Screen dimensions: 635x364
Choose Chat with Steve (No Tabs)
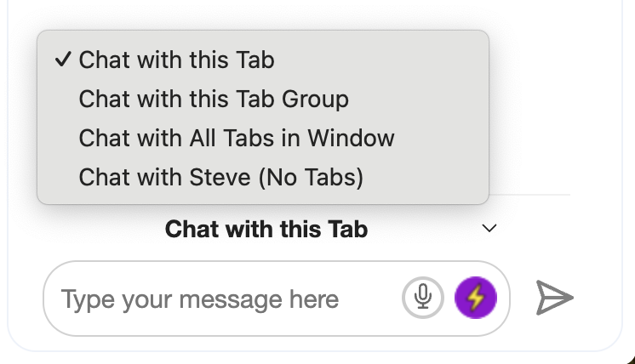tap(220, 177)
